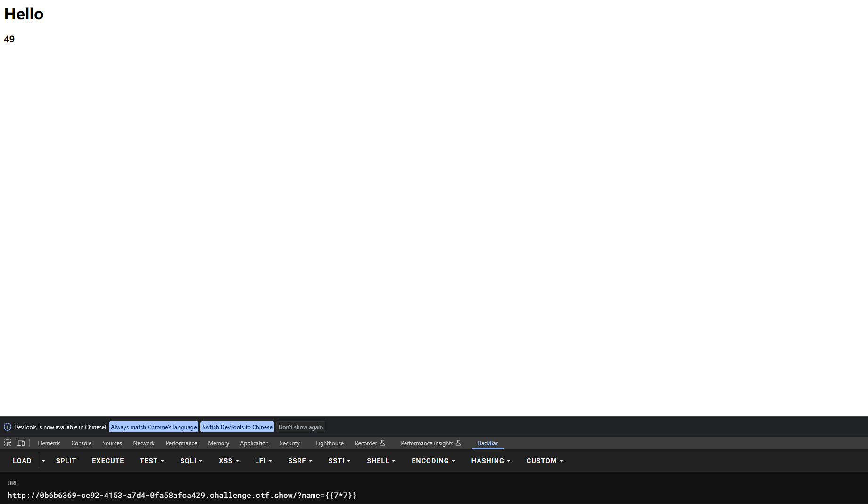Select the Application tab
This screenshot has width=868, height=504.
[254, 443]
